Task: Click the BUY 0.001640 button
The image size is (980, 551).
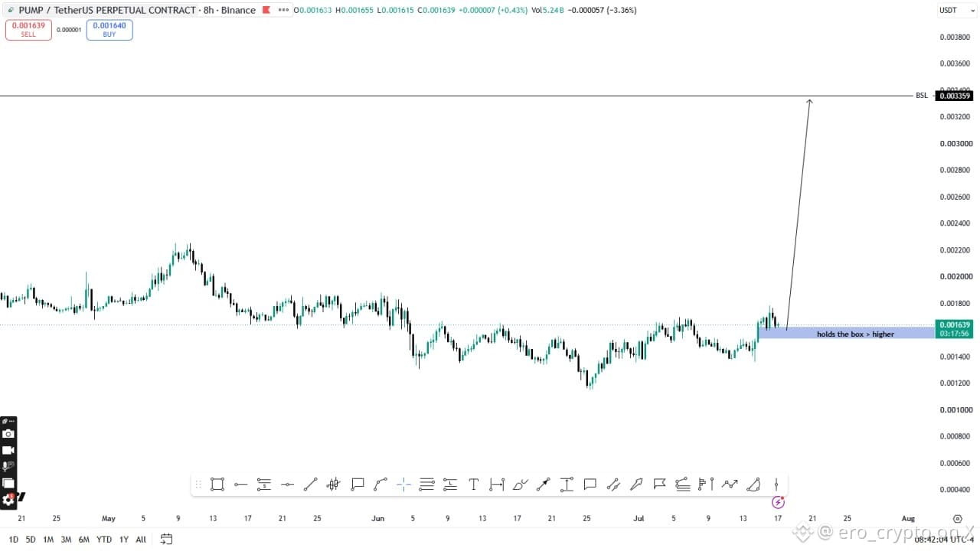Action: pyautogui.click(x=109, y=30)
